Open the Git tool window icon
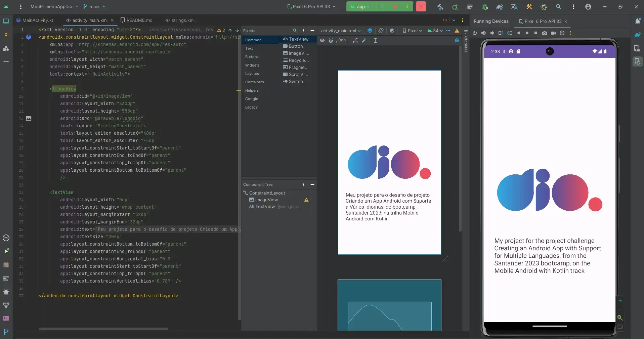 pyautogui.click(x=6, y=332)
